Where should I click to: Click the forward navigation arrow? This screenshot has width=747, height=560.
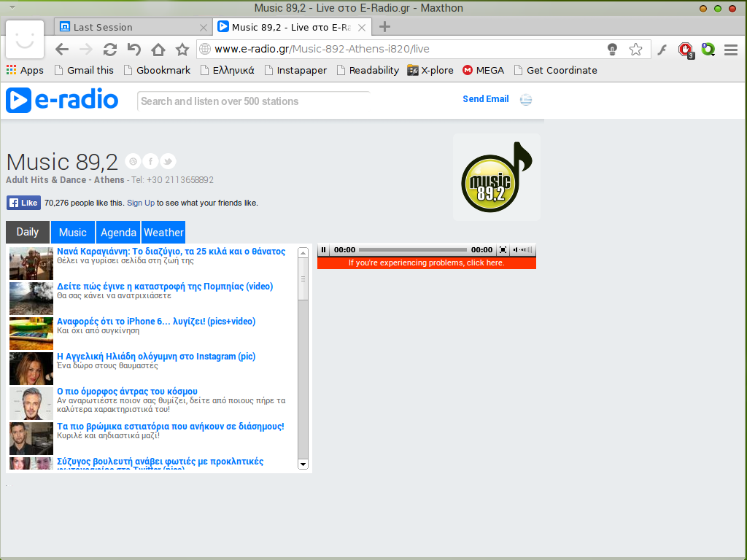[86, 49]
